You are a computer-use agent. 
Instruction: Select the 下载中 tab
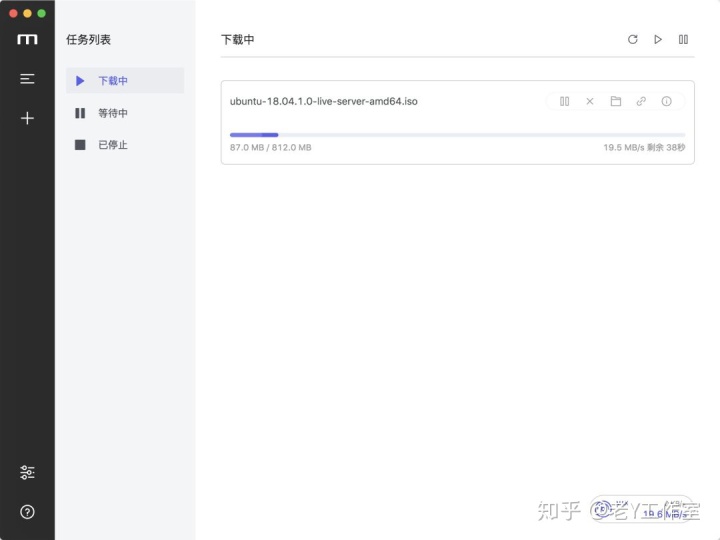125,81
